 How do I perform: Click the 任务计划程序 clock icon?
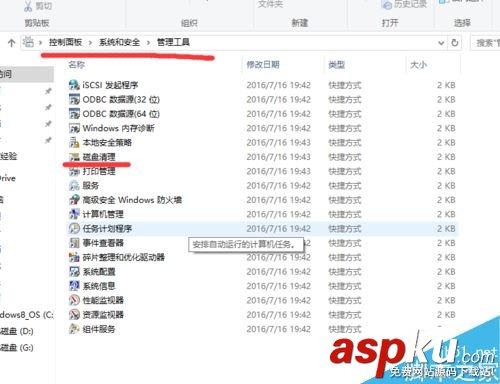74,228
